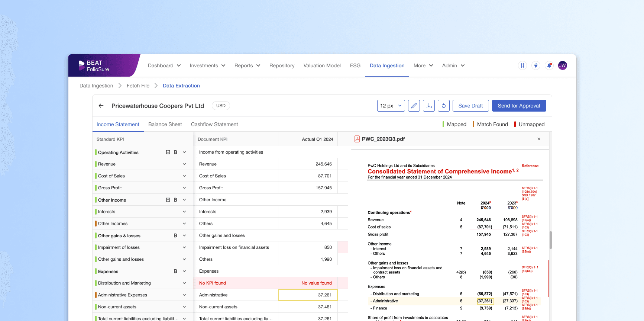Click the Send for Approval button
Image resolution: width=644 pixels, height=321 pixels.
pos(519,106)
